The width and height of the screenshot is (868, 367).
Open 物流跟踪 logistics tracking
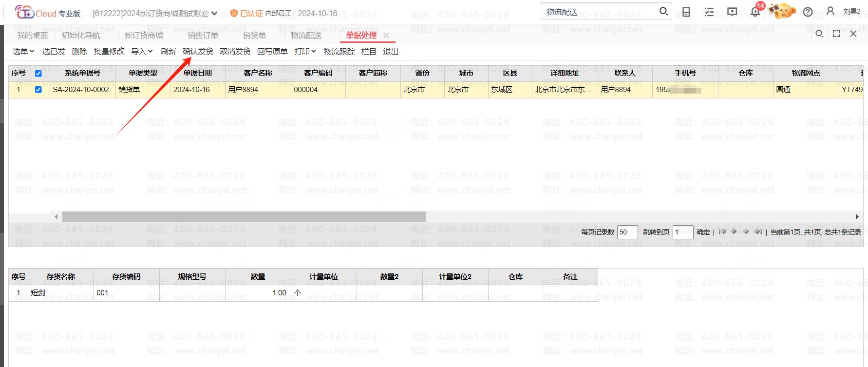(x=339, y=52)
